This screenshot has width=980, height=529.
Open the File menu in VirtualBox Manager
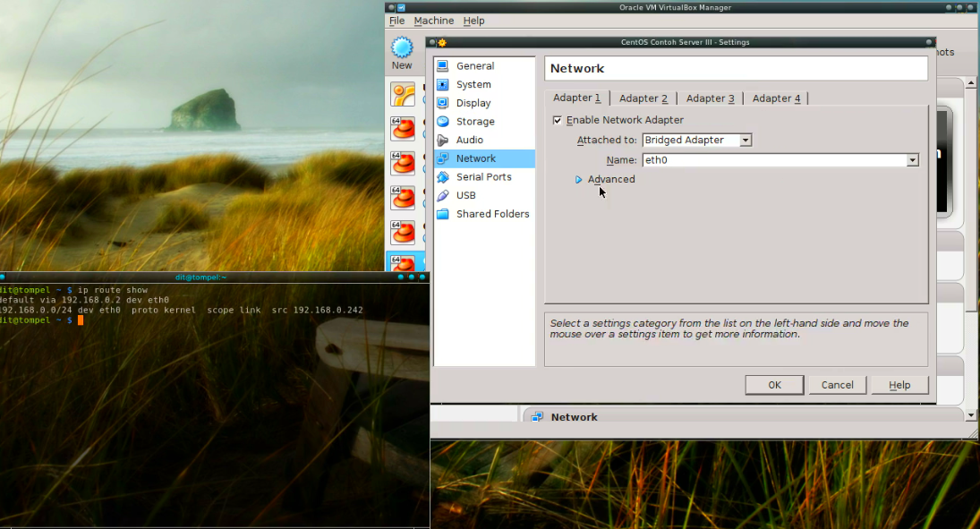(x=396, y=21)
